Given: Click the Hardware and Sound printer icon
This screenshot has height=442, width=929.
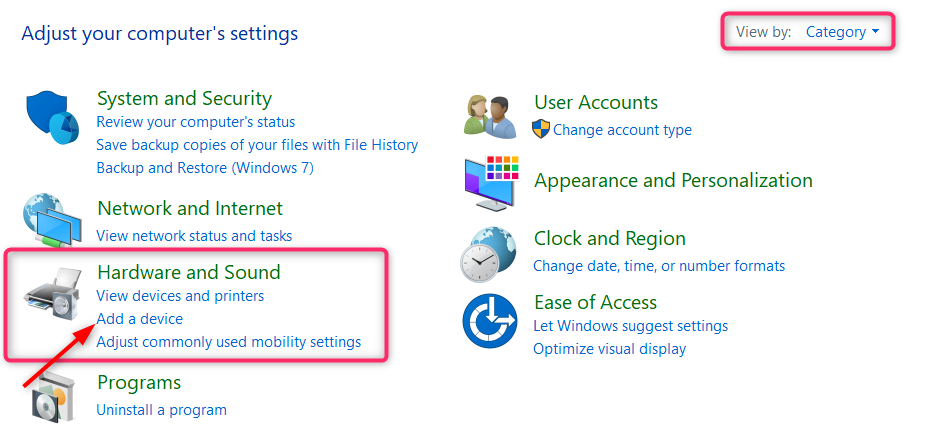Looking at the screenshot, I should [52, 294].
